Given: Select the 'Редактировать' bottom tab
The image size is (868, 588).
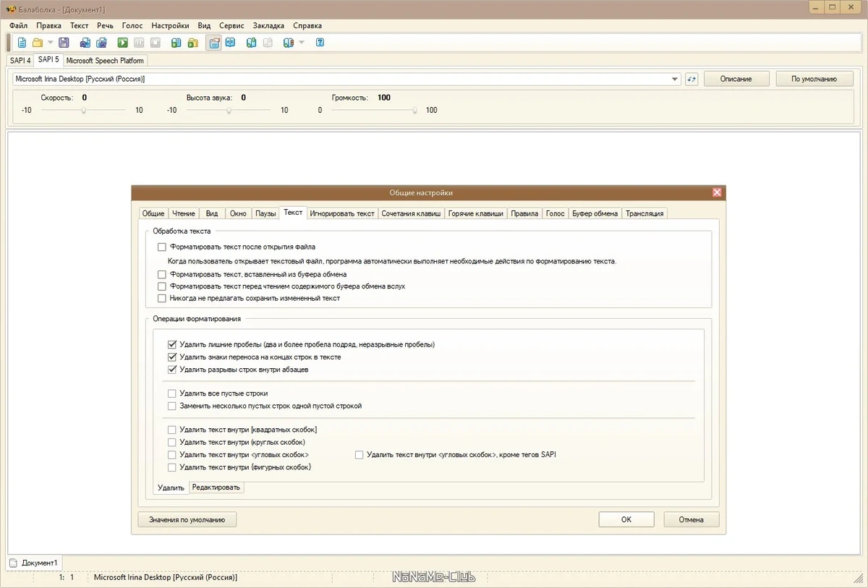Looking at the screenshot, I should 216,487.
